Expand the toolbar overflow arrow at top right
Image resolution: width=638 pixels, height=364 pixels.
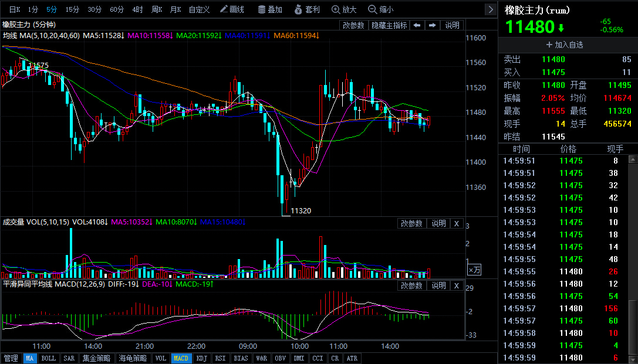[491, 9]
